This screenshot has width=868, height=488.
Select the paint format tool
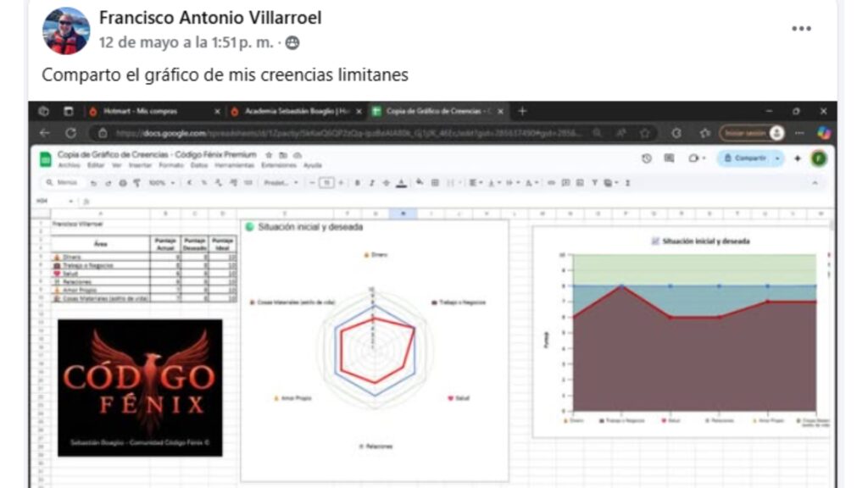click(136, 183)
